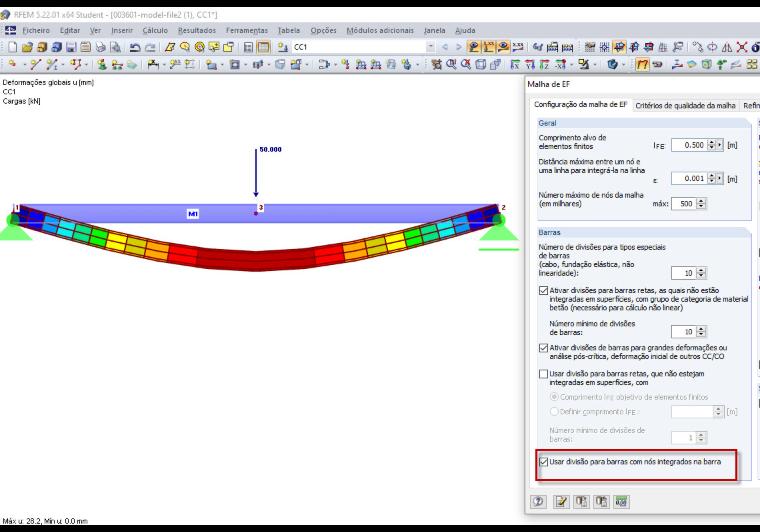Click the Open folder icon

(x=27, y=47)
